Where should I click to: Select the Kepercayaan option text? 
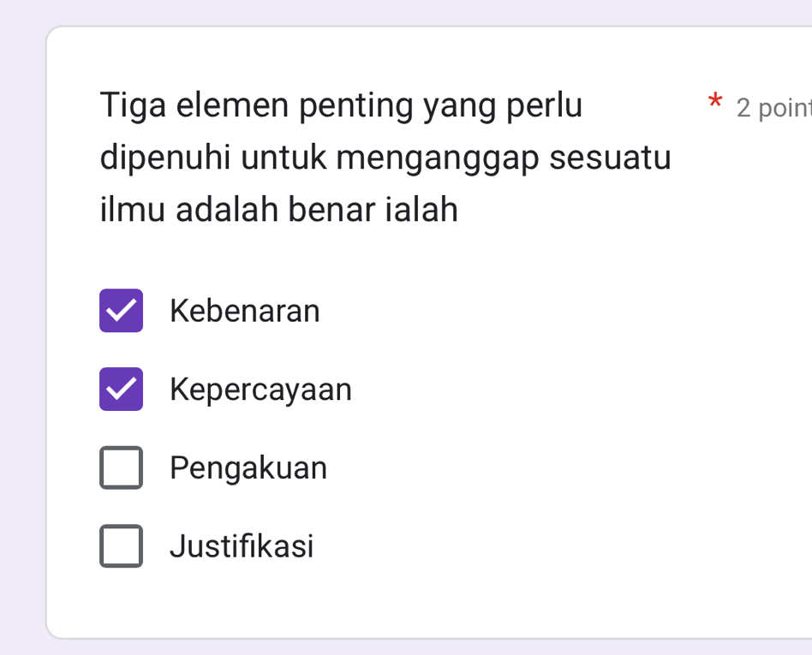(x=260, y=390)
